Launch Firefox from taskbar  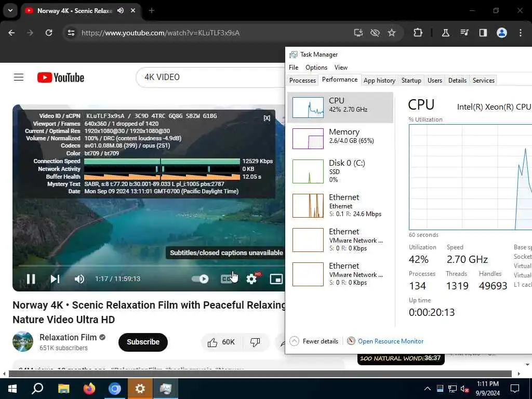tap(89, 389)
